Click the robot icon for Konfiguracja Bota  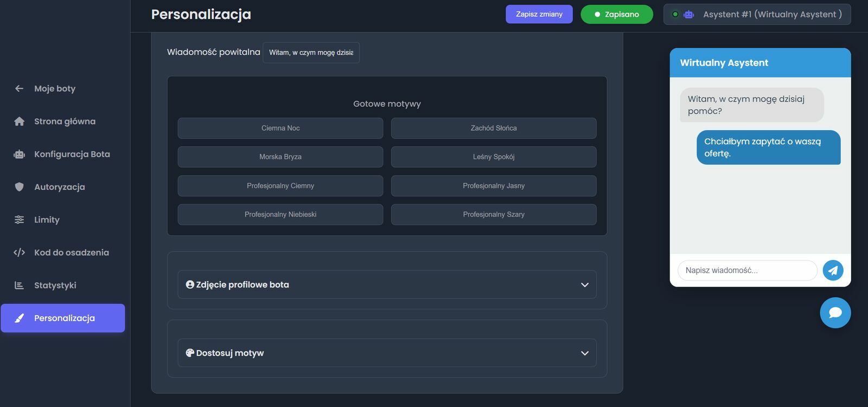pyautogui.click(x=19, y=154)
